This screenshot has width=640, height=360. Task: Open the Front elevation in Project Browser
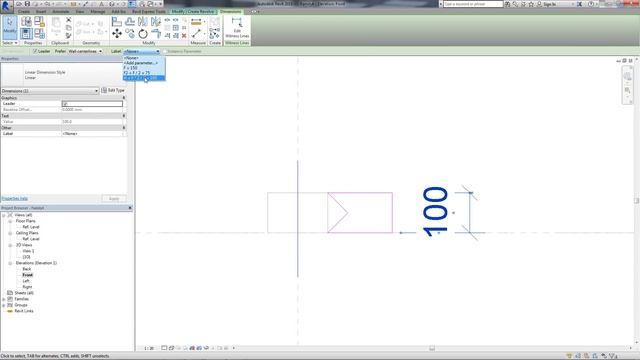pyautogui.click(x=27, y=275)
